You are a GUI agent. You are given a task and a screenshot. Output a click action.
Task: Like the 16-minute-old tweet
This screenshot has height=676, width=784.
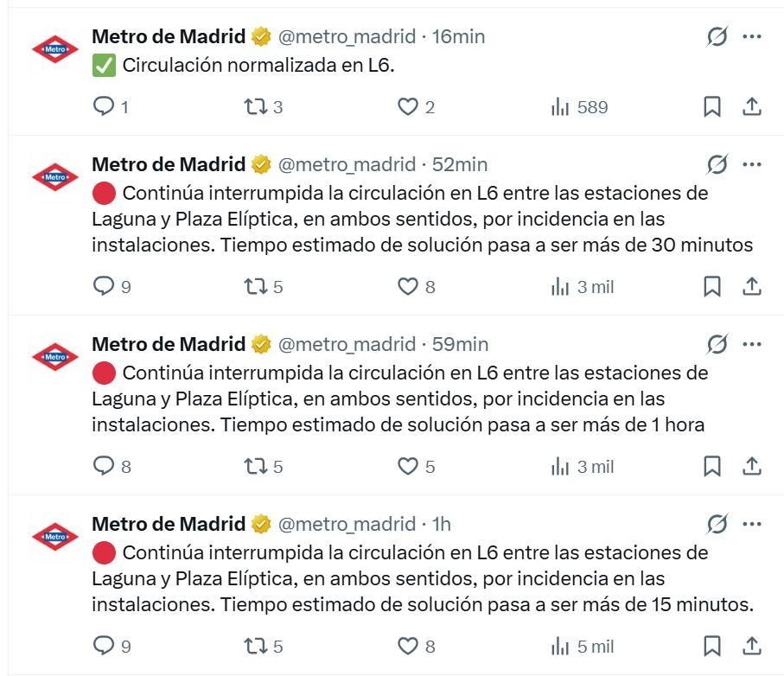(x=405, y=107)
